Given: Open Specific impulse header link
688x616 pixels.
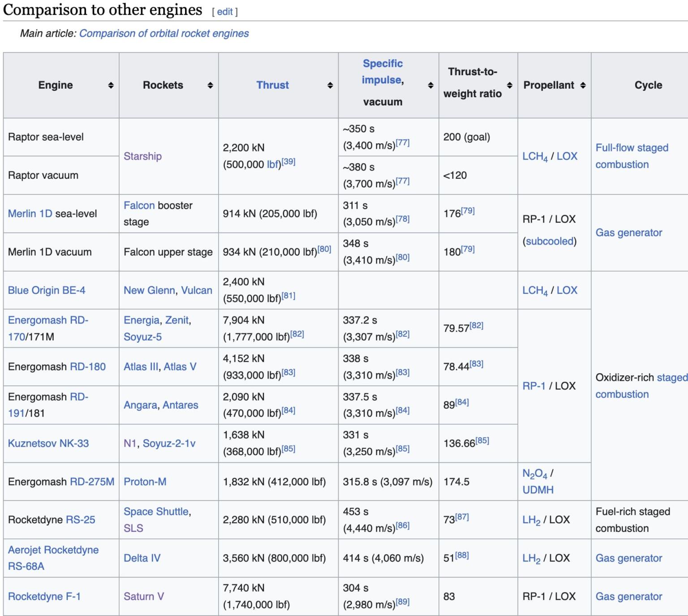Looking at the screenshot, I should pyautogui.click(x=383, y=72).
